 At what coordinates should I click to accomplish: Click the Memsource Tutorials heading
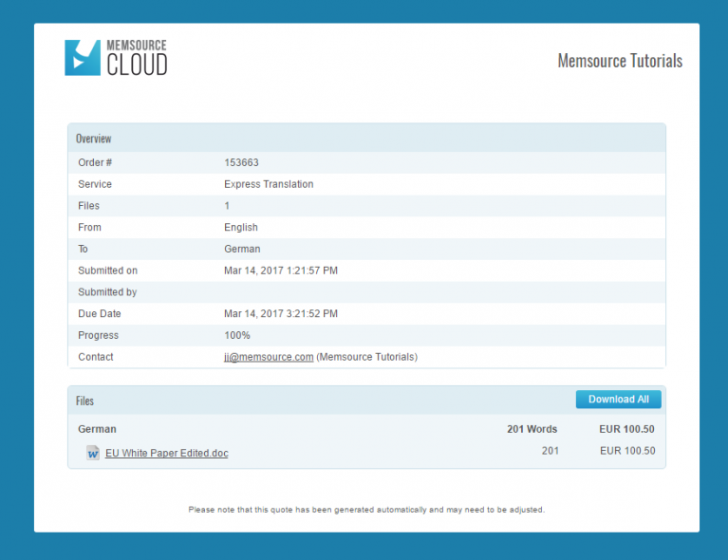[620, 61]
